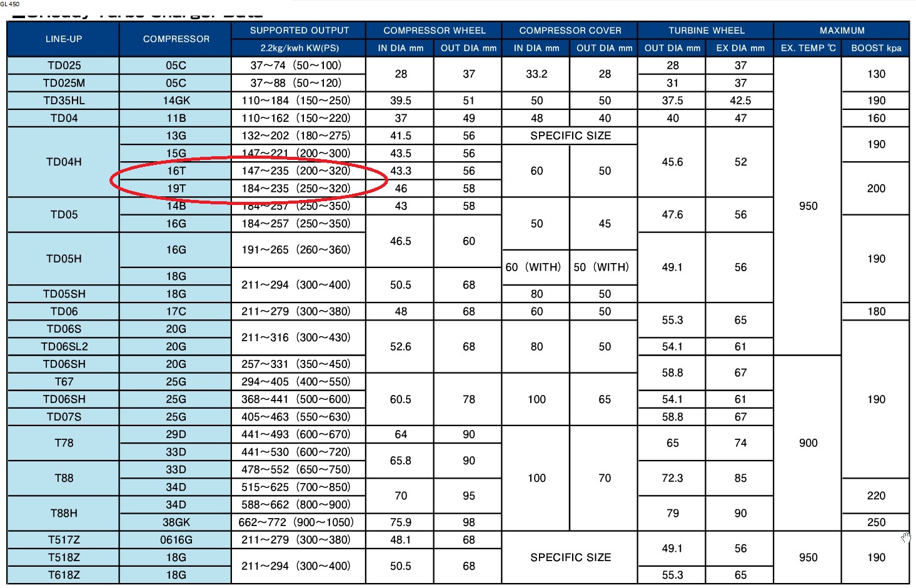Viewport: 916px width, 588px height.
Task: Click the MAXIMUM header cell
Action: (x=842, y=30)
